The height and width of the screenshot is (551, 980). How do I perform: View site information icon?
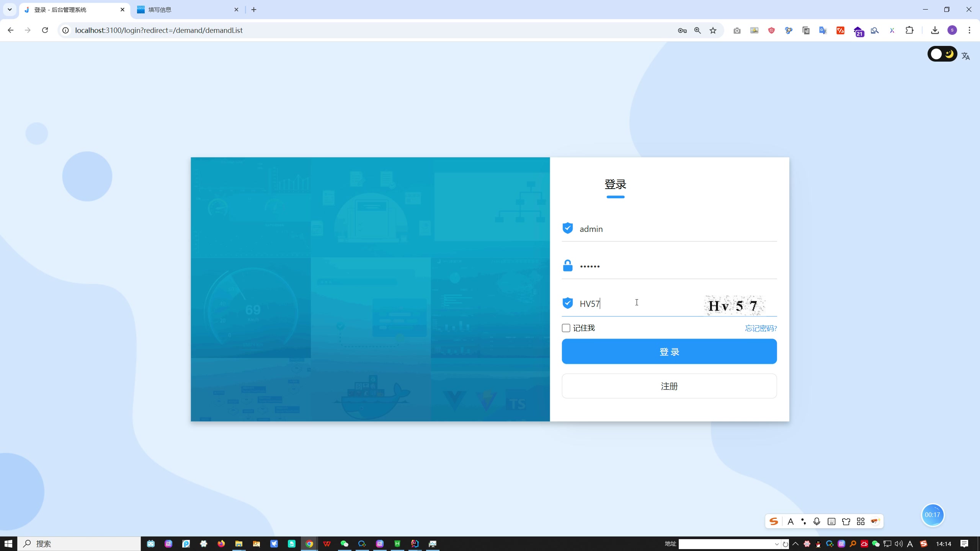click(x=66, y=30)
